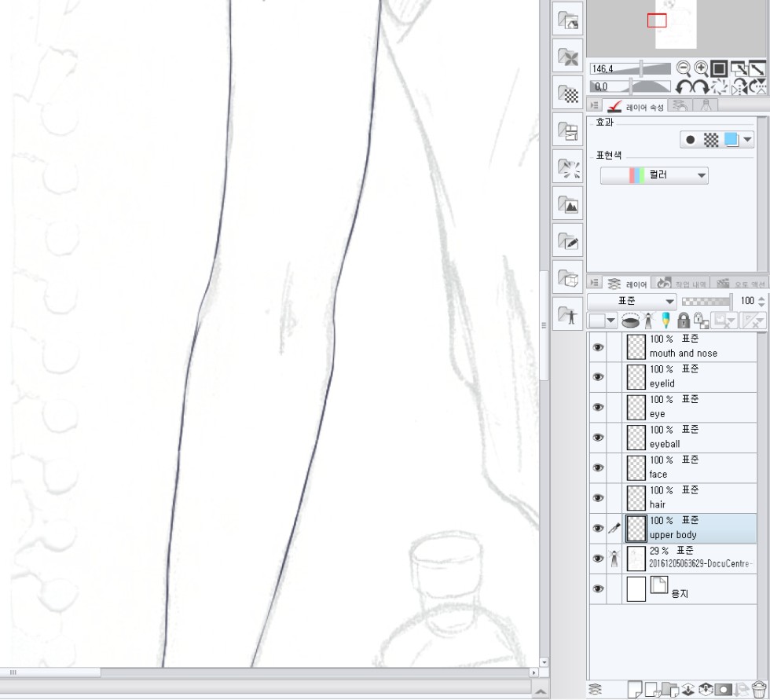Hide the face layer
770x700 pixels.
click(x=598, y=467)
